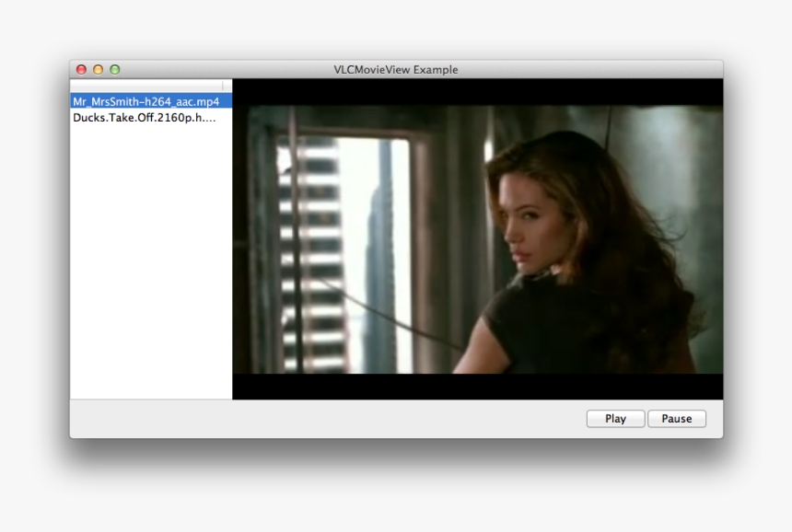792x532 pixels.
Task: Close the VLCMovieView Example window
Action: click(x=81, y=70)
